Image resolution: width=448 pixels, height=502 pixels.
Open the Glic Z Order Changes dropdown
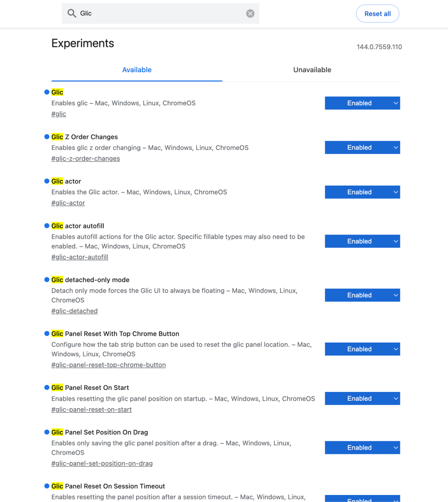(x=362, y=147)
